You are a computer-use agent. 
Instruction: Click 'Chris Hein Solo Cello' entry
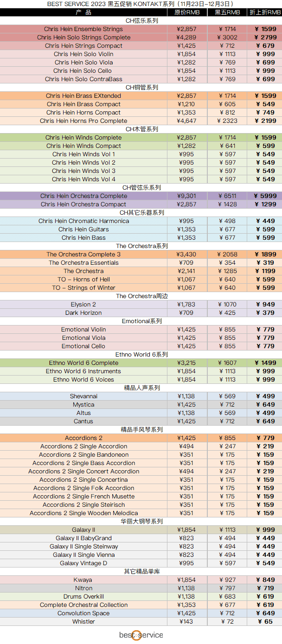83,71
